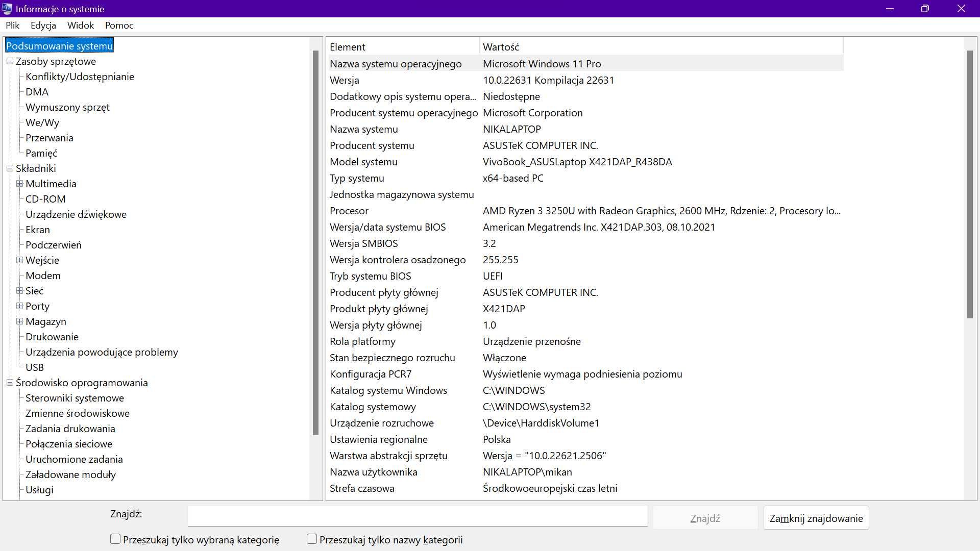The height and width of the screenshot is (551, 980).
Task: Click the System Information app icon in title bar
Action: tap(7, 9)
